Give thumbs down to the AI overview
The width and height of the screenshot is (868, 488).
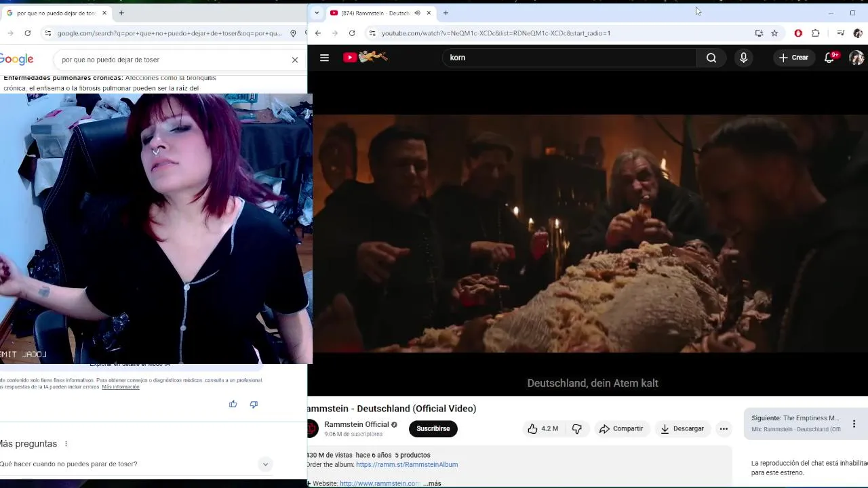[x=254, y=404]
